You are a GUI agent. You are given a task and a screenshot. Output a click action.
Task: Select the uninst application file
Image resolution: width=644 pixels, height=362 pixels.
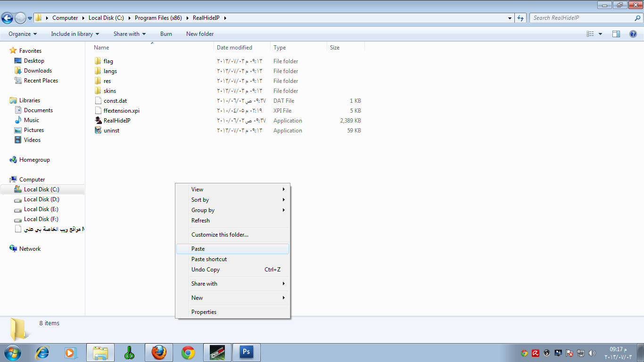pyautogui.click(x=112, y=131)
